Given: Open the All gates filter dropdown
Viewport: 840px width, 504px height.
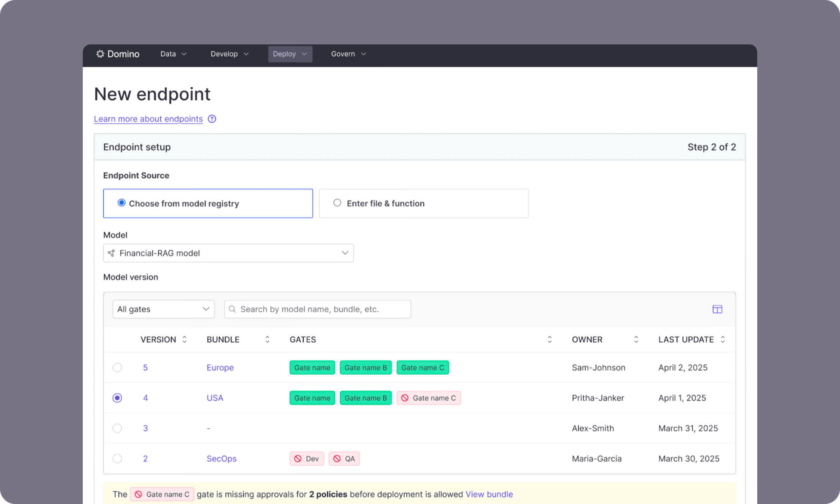Looking at the screenshot, I should [x=163, y=309].
